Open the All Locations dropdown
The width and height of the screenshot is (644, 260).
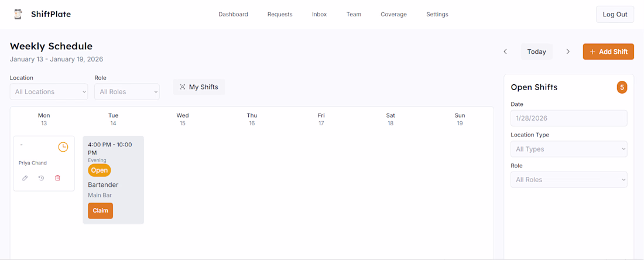49,92
